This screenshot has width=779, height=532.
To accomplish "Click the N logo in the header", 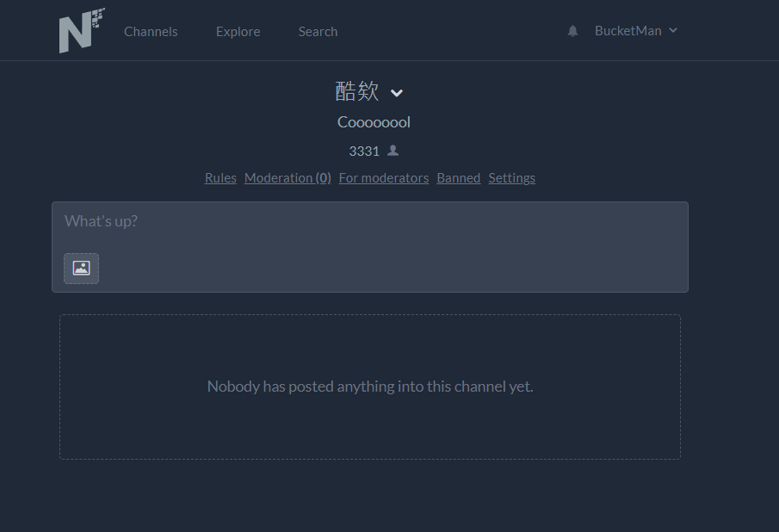I will (x=82, y=30).
